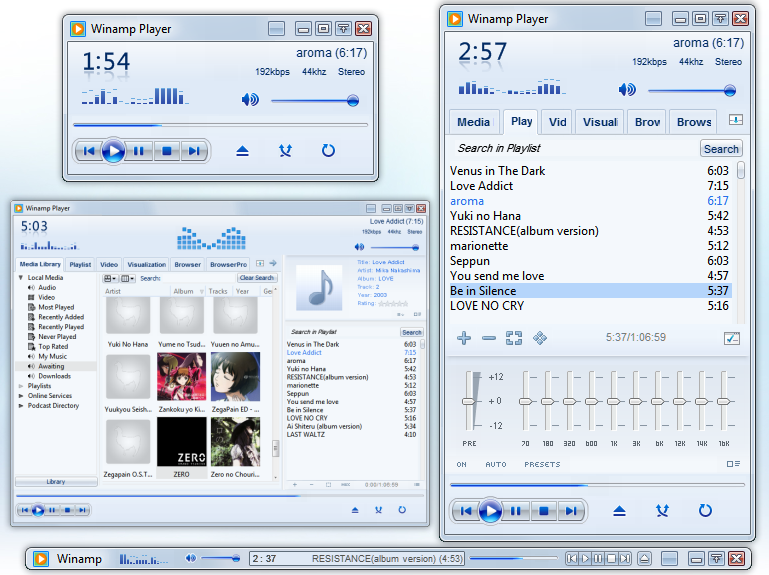Open the first view-mode dropdown beside Search
The image size is (769, 575).
pos(110,278)
